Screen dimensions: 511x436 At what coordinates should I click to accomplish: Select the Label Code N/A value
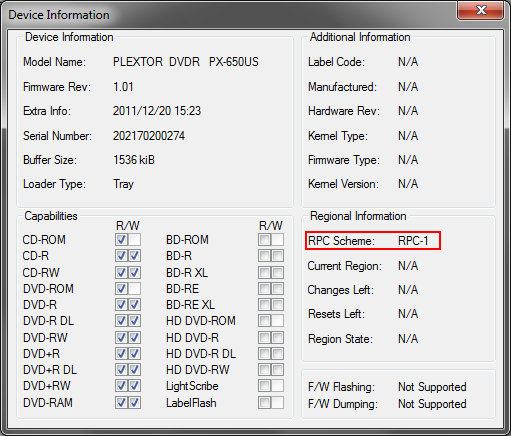[408, 62]
